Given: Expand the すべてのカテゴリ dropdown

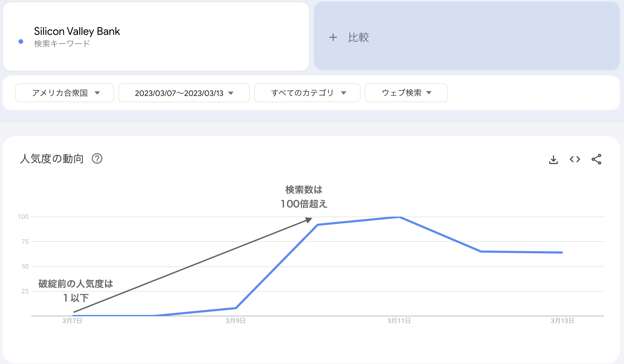Looking at the screenshot, I should point(307,93).
